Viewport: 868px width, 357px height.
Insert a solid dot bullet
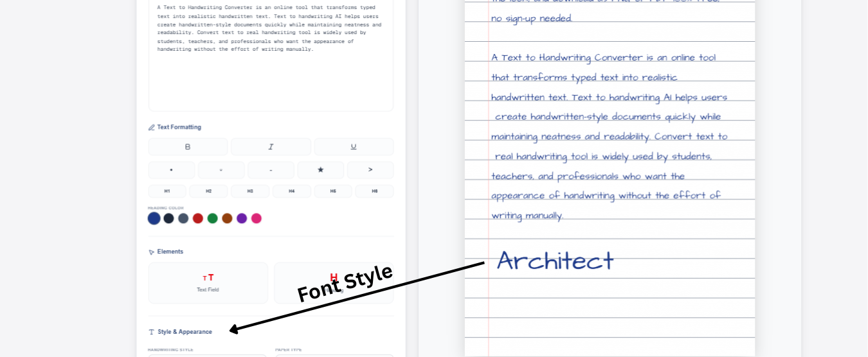171,170
